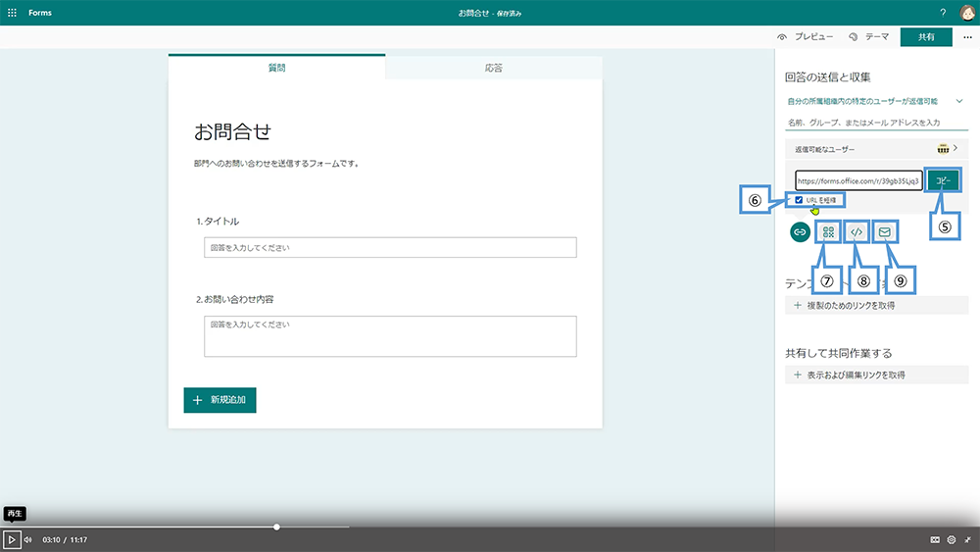Click plus icon beside 複製のためのリンクを取得
This screenshot has height=552, width=980.
coord(798,305)
